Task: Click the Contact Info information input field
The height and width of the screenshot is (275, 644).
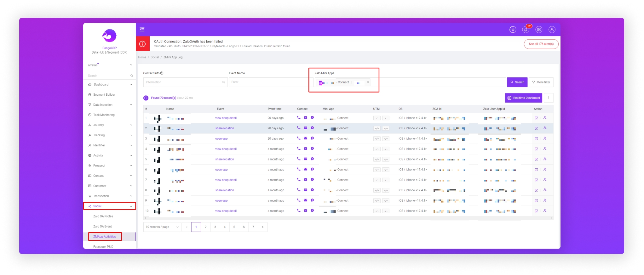Action: point(183,82)
